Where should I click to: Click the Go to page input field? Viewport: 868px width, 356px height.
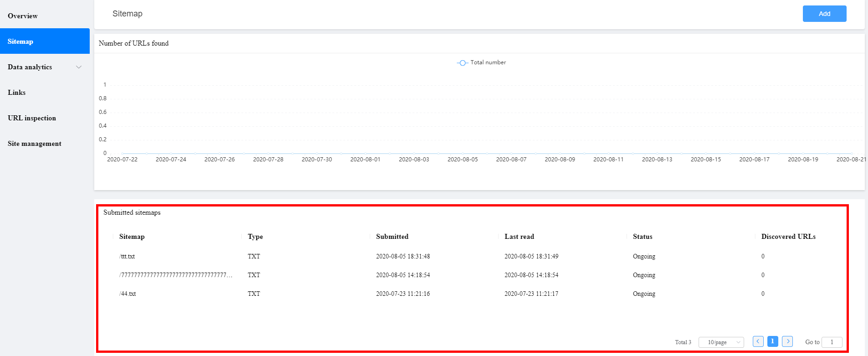coord(832,342)
